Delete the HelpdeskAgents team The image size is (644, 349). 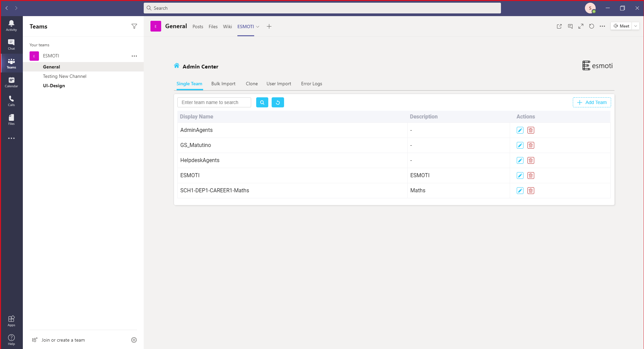pyautogui.click(x=531, y=160)
